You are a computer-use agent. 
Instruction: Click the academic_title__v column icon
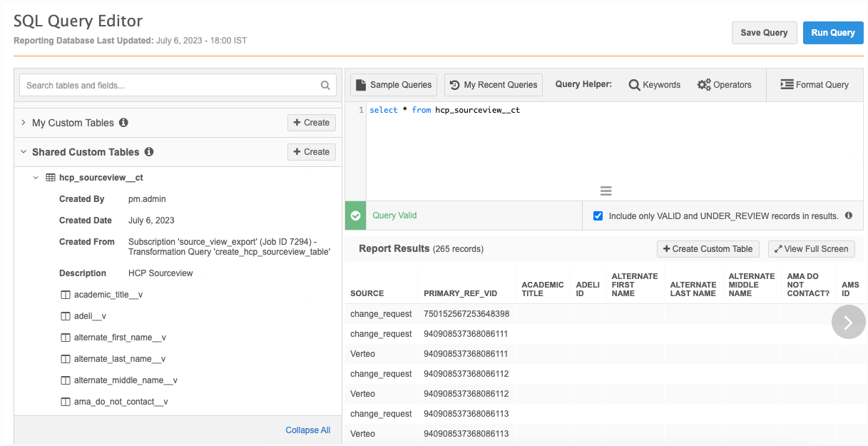(66, 295)
